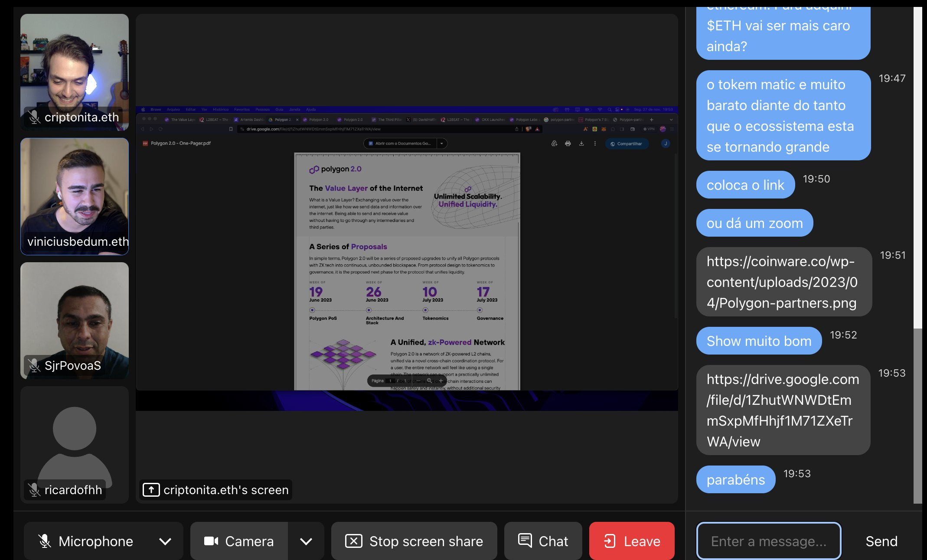The width and height of the screenshot is (927, 560).
Task: Open the Brave Shields lion icon
Action: [x=528, y=129]
